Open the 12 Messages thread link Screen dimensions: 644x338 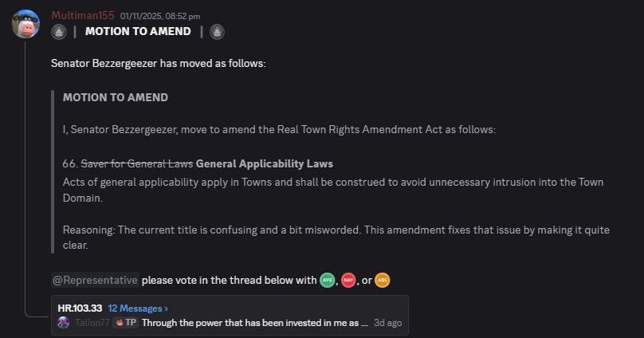[138, 308]
